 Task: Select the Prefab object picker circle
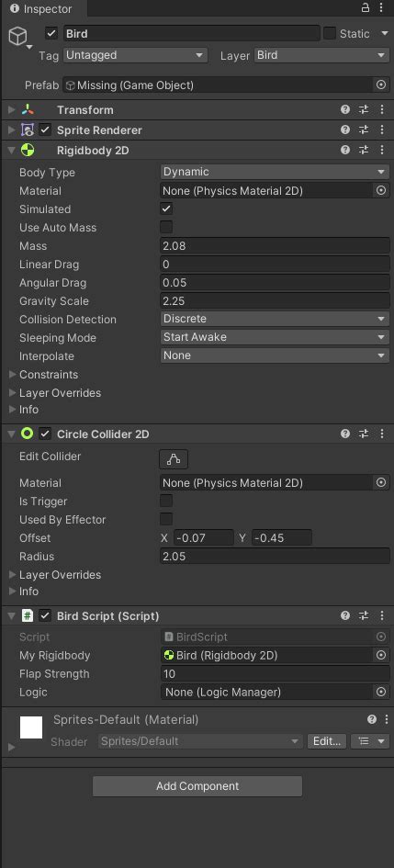point(381,85)
